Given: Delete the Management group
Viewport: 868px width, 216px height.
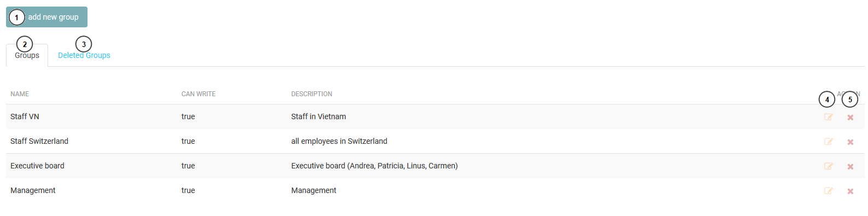Looking at the screenshot, I should point(850,191).
